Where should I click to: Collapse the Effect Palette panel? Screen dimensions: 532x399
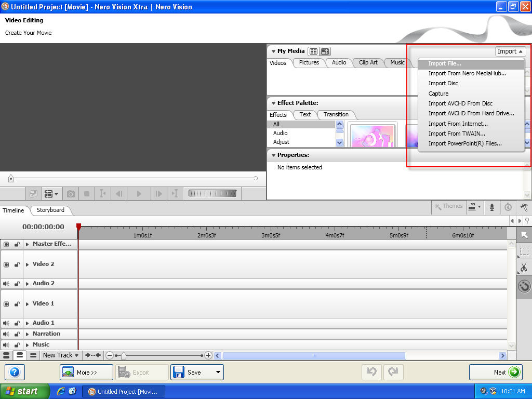pyautogui.click(x=273, y=103)
